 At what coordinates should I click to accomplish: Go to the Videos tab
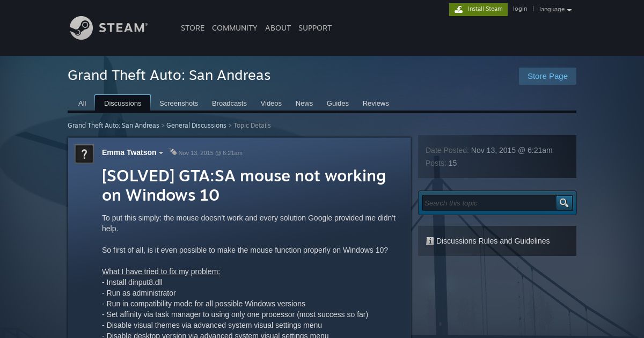(x=271, y=103)
